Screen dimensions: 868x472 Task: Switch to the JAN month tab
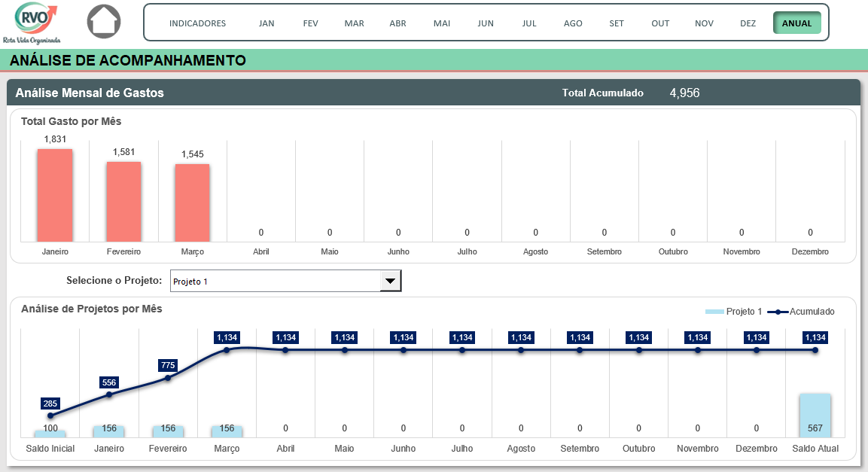click(x=266, y=23)
